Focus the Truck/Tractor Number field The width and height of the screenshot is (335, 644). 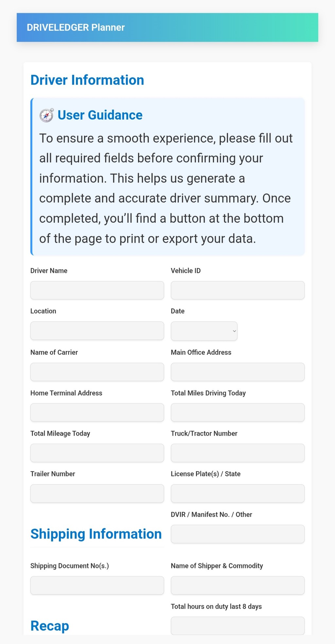(238, 453)
